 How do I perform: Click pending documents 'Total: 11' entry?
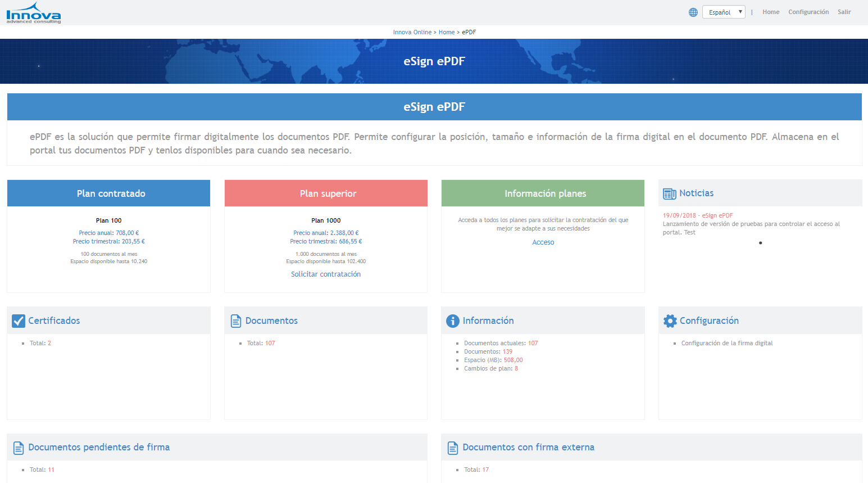tap(42, 470)
